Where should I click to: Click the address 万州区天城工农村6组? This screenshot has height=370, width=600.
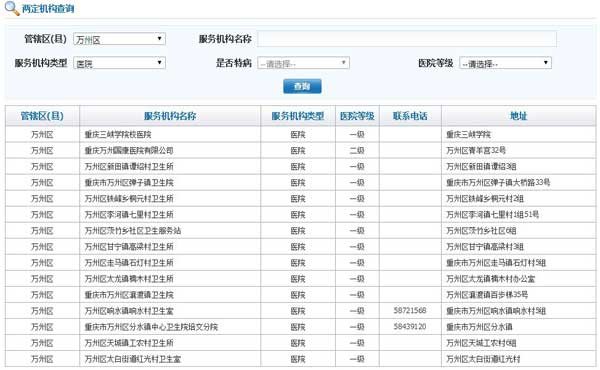pos(481,344)
